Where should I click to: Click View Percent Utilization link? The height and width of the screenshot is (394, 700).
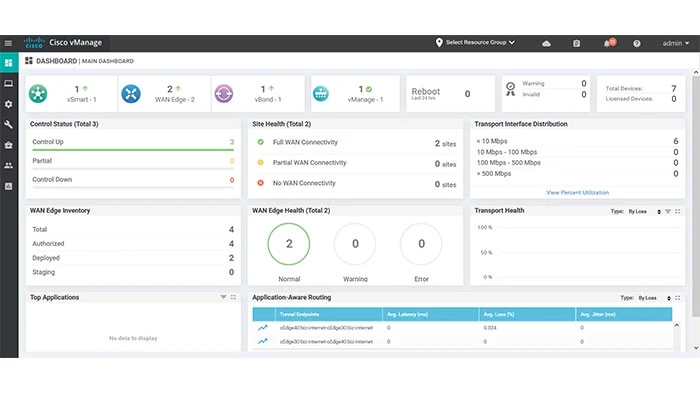coord(577,192)
